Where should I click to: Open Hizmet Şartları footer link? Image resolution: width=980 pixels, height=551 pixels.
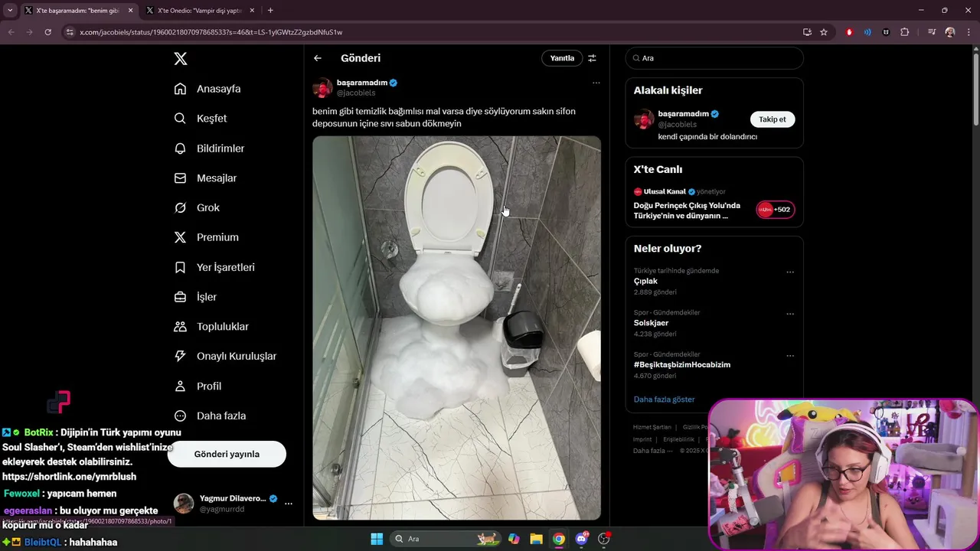click(652, 427)
